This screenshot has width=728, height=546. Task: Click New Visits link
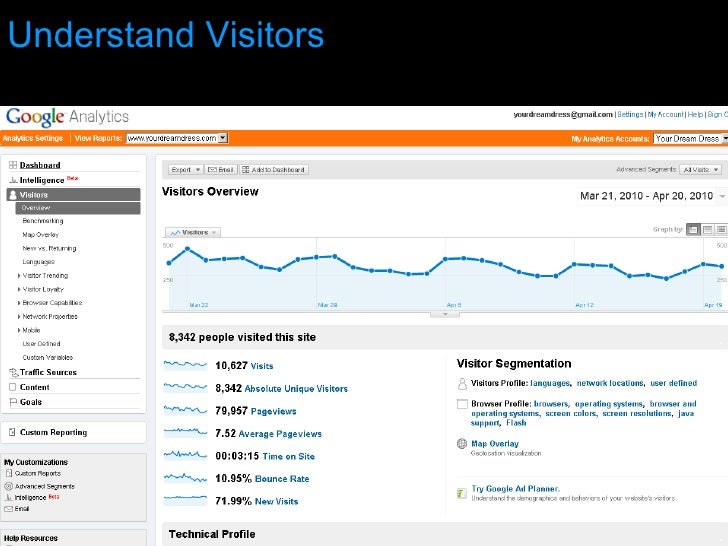(x=276, y=501)
